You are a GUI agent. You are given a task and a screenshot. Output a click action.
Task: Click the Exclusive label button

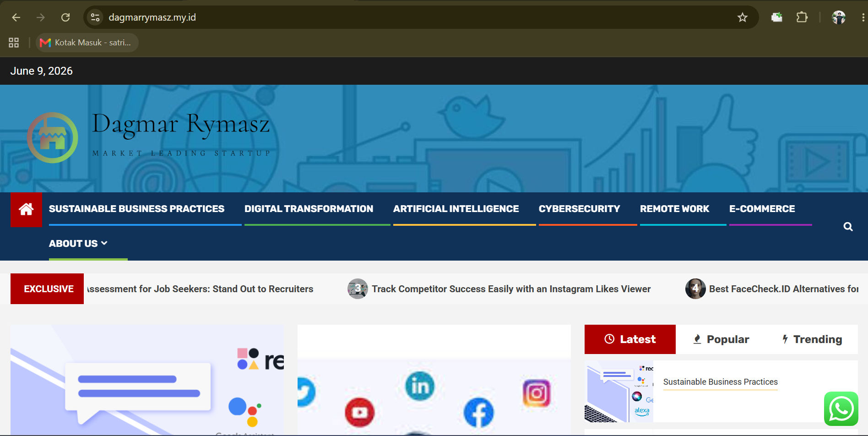(x=47, y=289)
